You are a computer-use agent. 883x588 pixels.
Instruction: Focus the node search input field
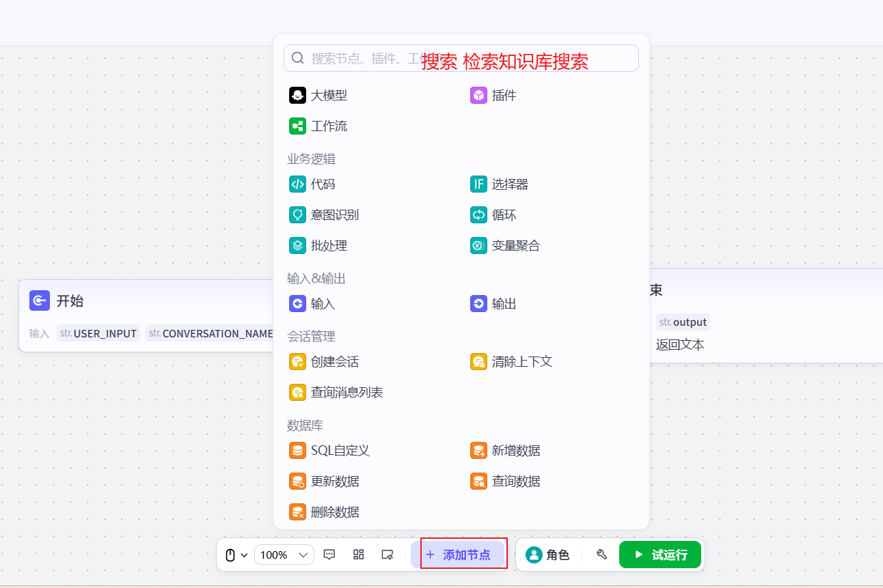pyautogui.click(x=461, y=58)
